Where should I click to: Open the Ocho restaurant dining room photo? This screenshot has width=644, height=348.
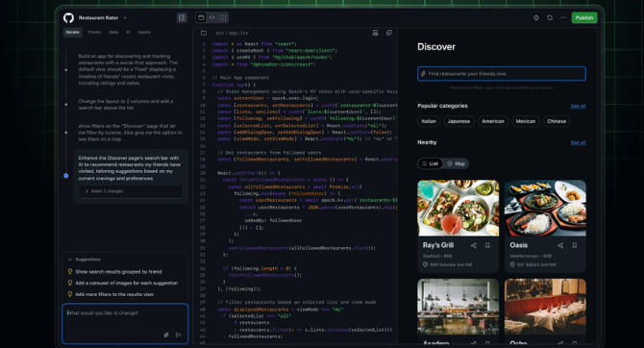pos(545,307)
